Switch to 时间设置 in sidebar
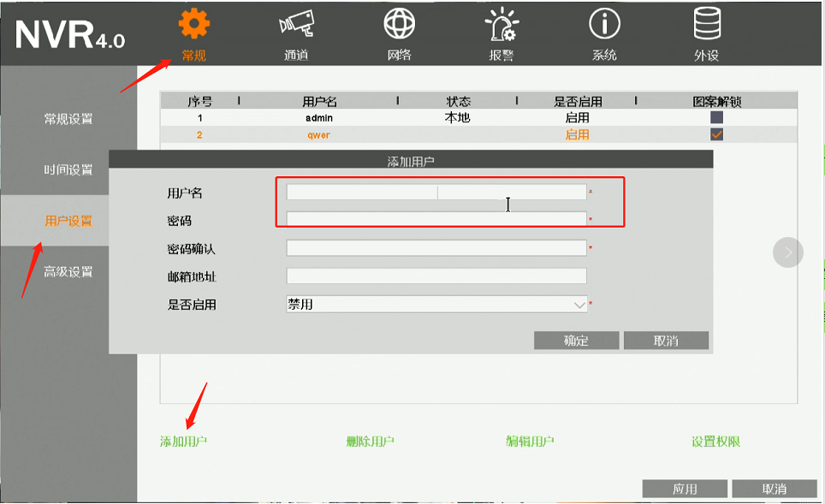 point(68,170)
